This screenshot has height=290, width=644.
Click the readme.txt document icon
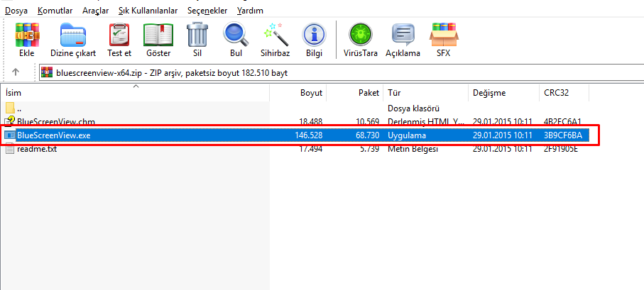coord(10,149)
